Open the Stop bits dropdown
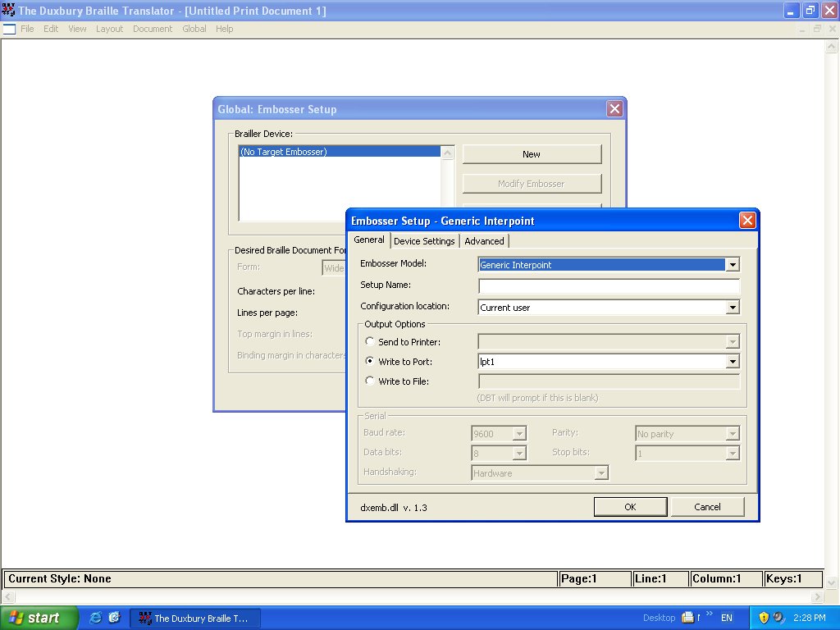 (733, 453)
